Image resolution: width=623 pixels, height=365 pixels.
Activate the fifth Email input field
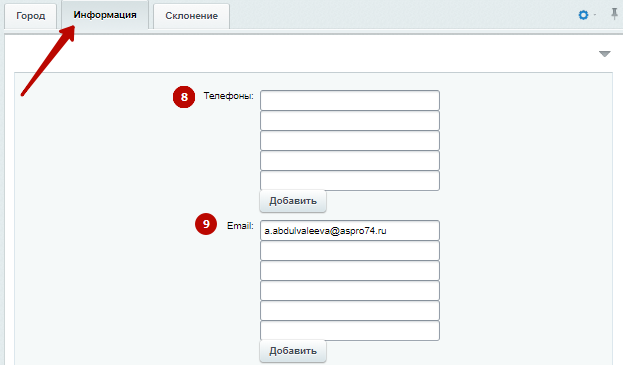coord(350,311)
